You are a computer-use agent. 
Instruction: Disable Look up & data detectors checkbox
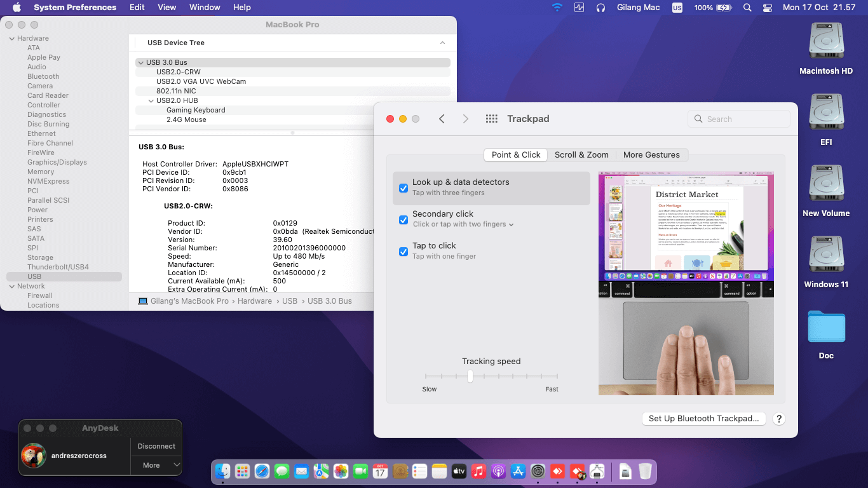coord(403,188)
